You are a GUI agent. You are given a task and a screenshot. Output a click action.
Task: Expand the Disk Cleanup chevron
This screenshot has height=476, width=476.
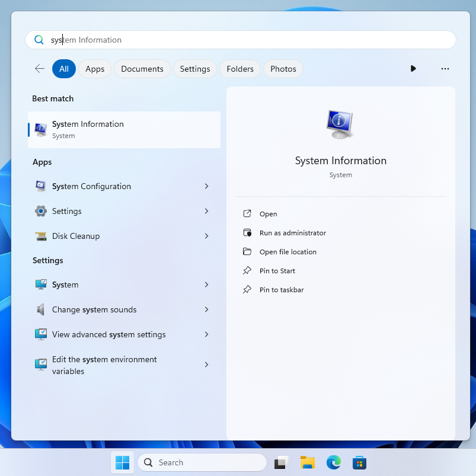[206, 236]
